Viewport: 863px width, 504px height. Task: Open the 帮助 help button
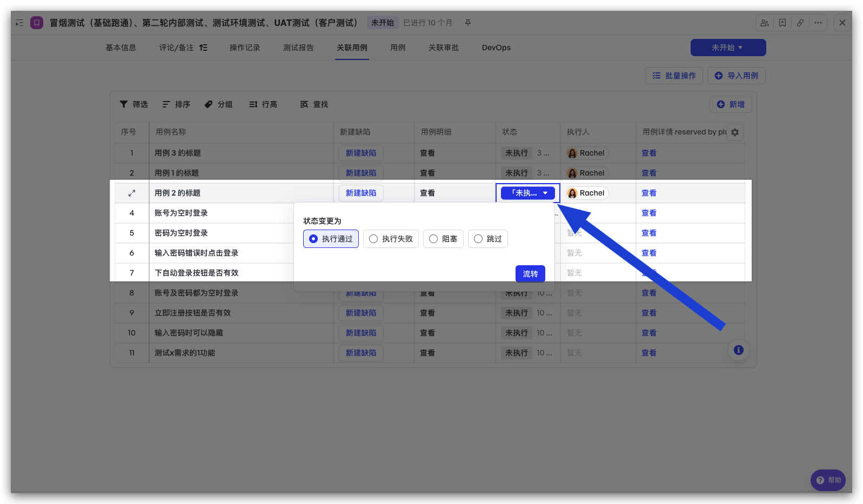(828, 480)
